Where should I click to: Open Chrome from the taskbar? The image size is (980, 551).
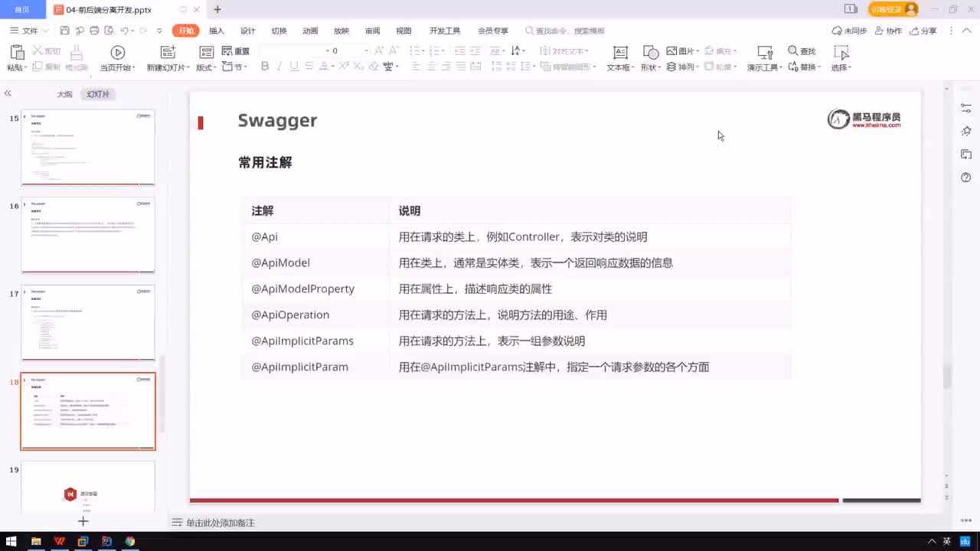[130, 541]
